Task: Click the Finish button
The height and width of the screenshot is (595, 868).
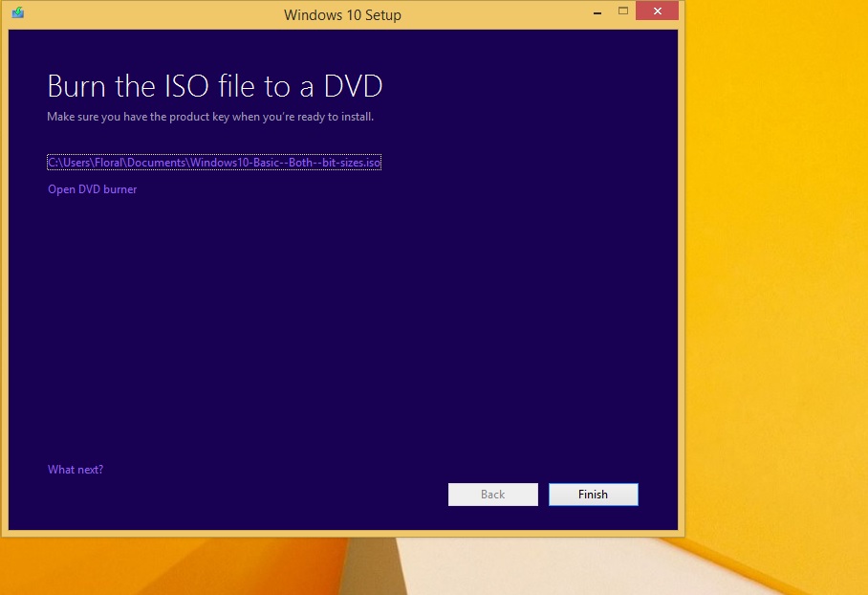Action: (x=594, y=495)
